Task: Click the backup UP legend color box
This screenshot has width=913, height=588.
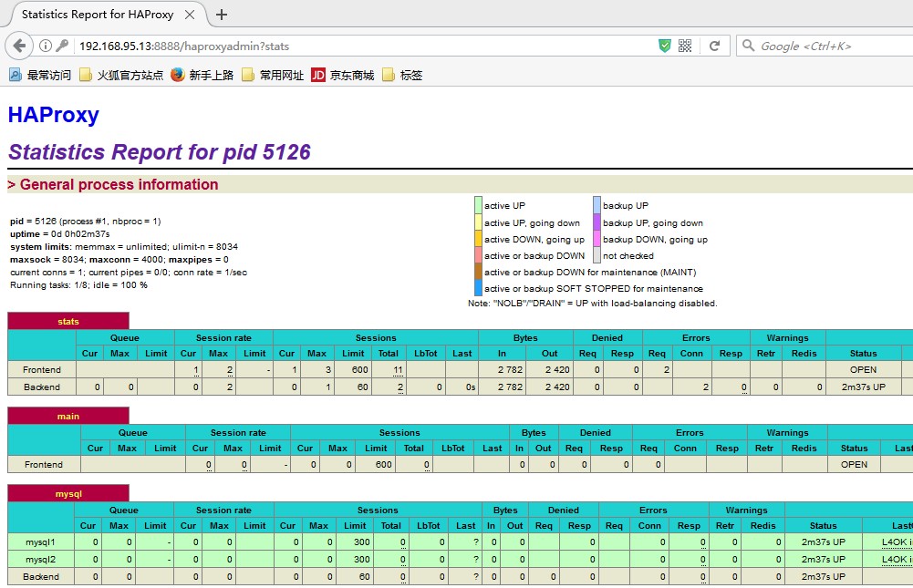Action: point(597,205)
